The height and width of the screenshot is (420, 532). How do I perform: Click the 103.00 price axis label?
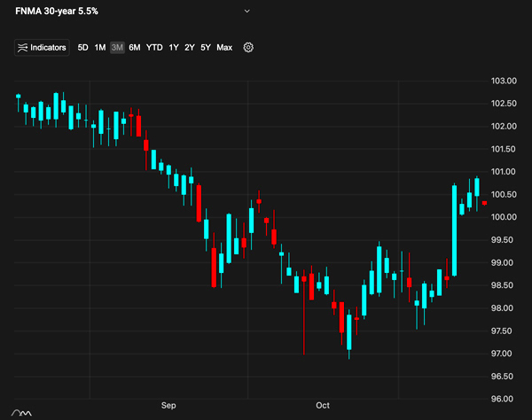(503, 81)
